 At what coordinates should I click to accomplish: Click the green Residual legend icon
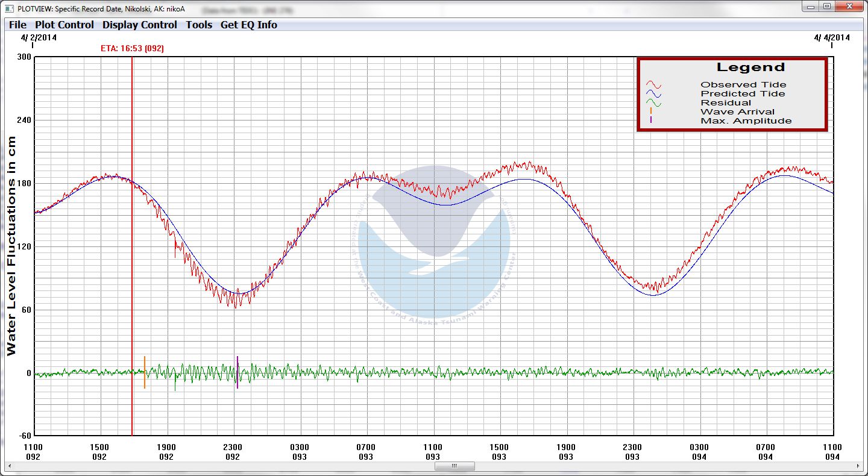tap(653, 103)
